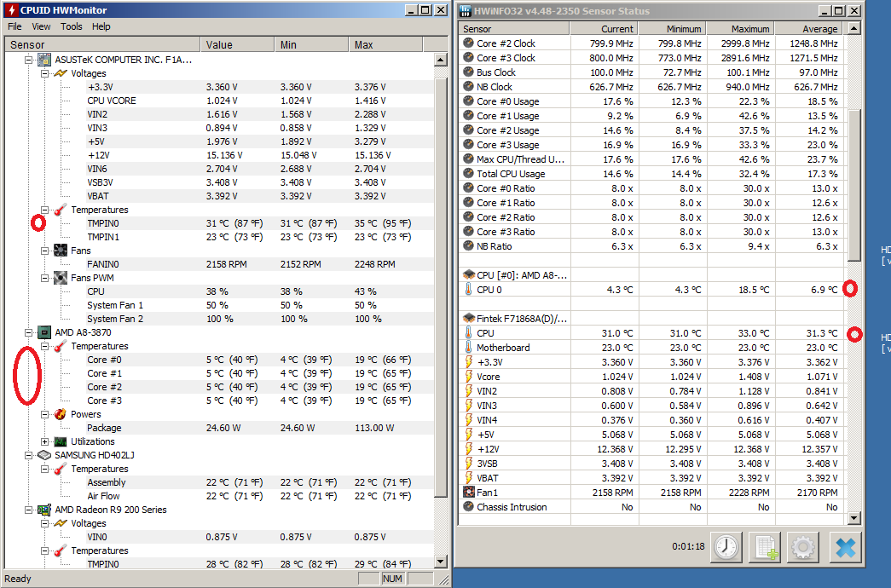The image size is (891, 588).
Task: Select the Total CPU Usage row in HWiNFO
Action: (x=651, y=174)
